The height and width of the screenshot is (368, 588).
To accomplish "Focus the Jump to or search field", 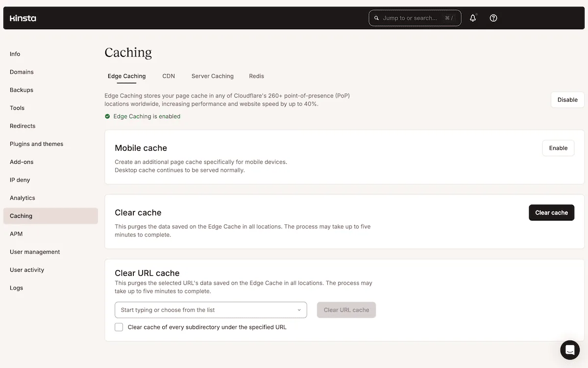I will point(411,18).
